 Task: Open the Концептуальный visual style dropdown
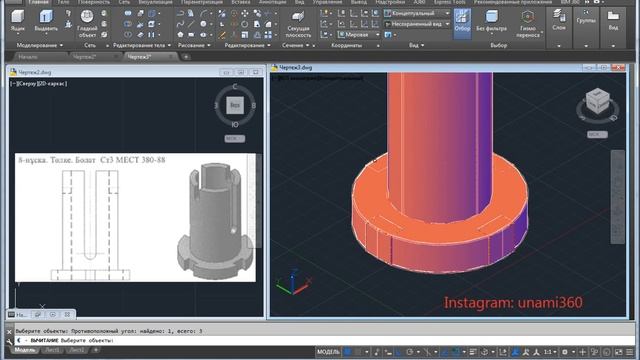coord(417,13)
